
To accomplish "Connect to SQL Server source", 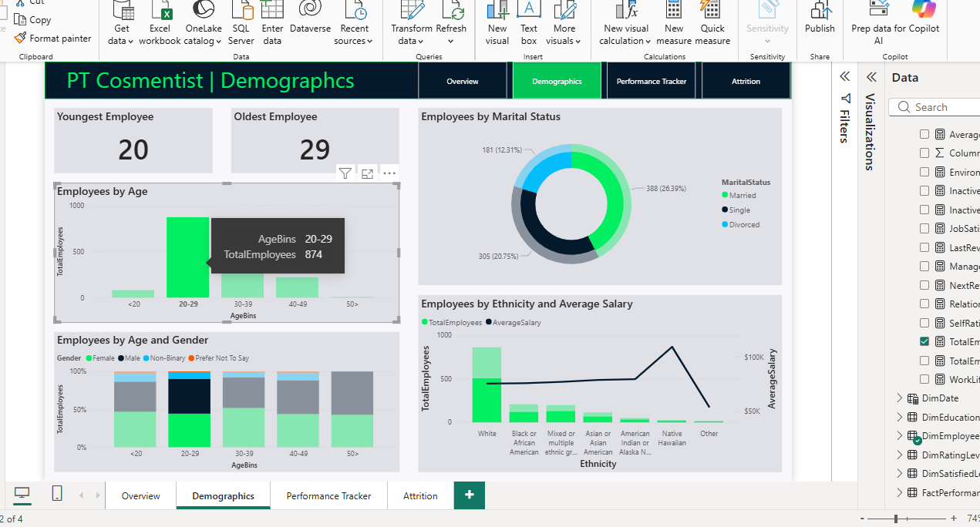I will click(241, 24).
